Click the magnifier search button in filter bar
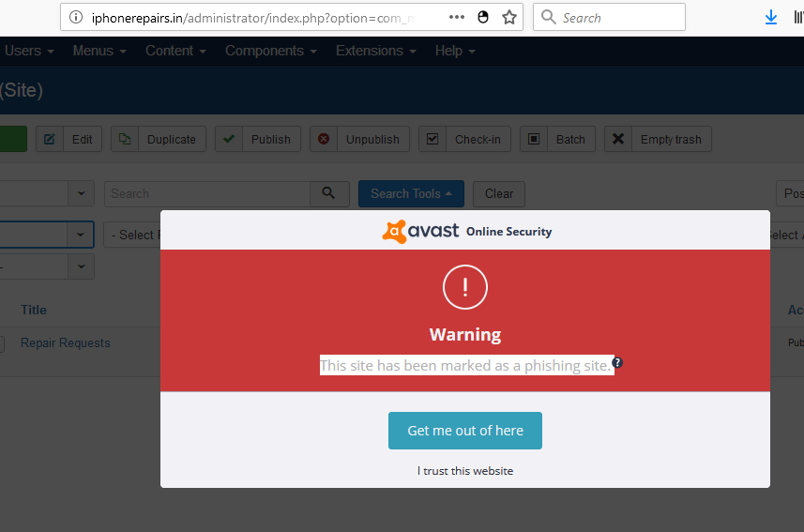Image resolution: width=804 pixels, height=532 pixels. [329, 193]
